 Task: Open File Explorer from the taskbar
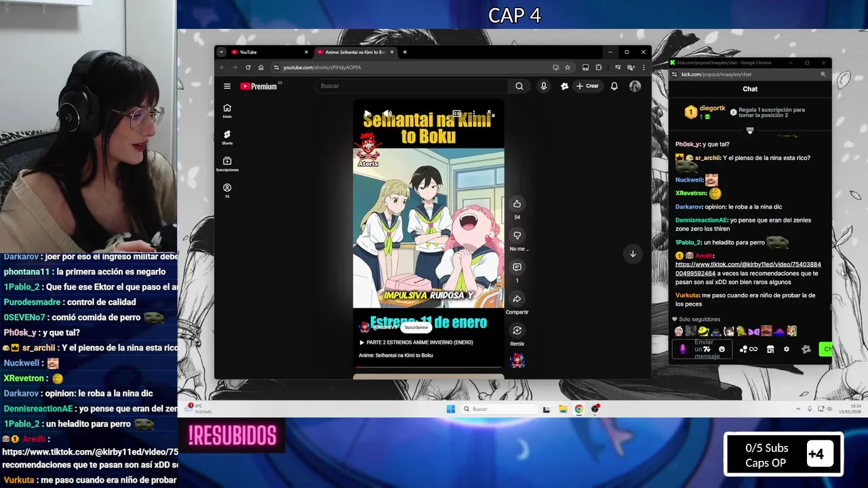coord(563,409)
